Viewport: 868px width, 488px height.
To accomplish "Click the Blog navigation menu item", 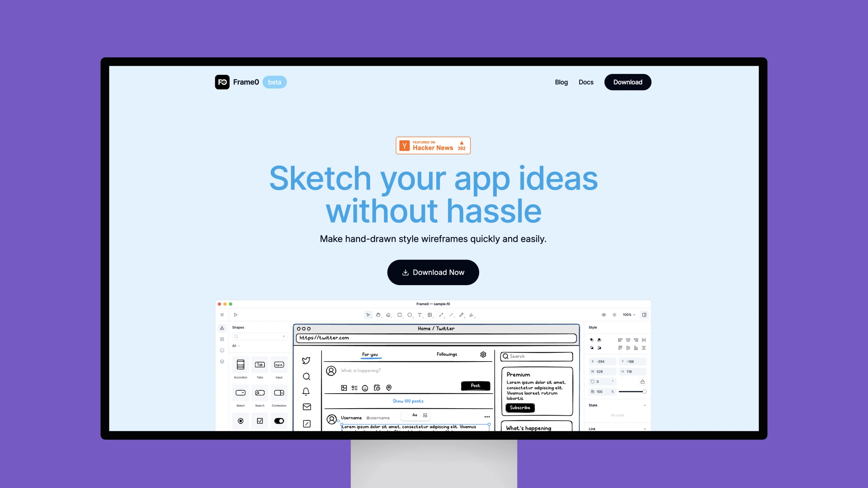I will coord(561,82).
